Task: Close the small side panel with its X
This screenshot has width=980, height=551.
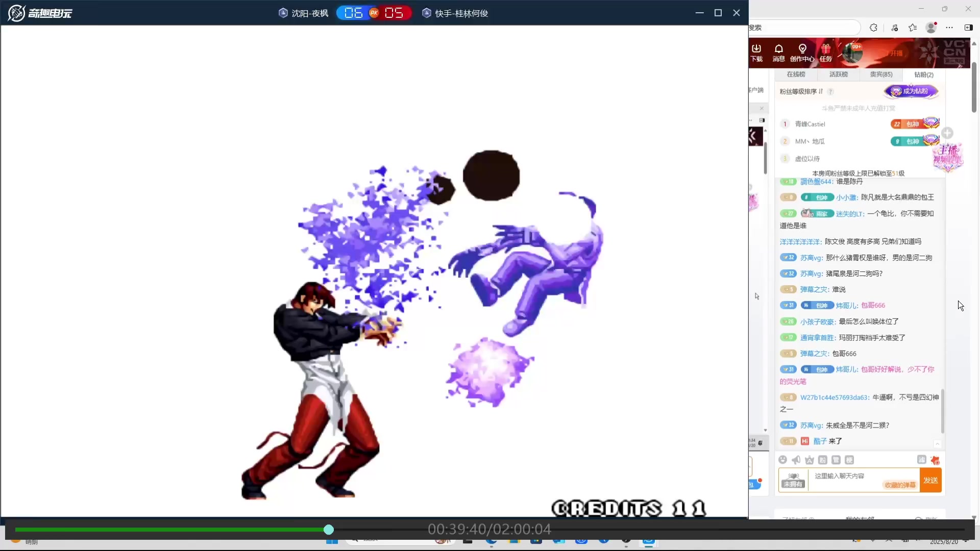Action: coord(762,108)
